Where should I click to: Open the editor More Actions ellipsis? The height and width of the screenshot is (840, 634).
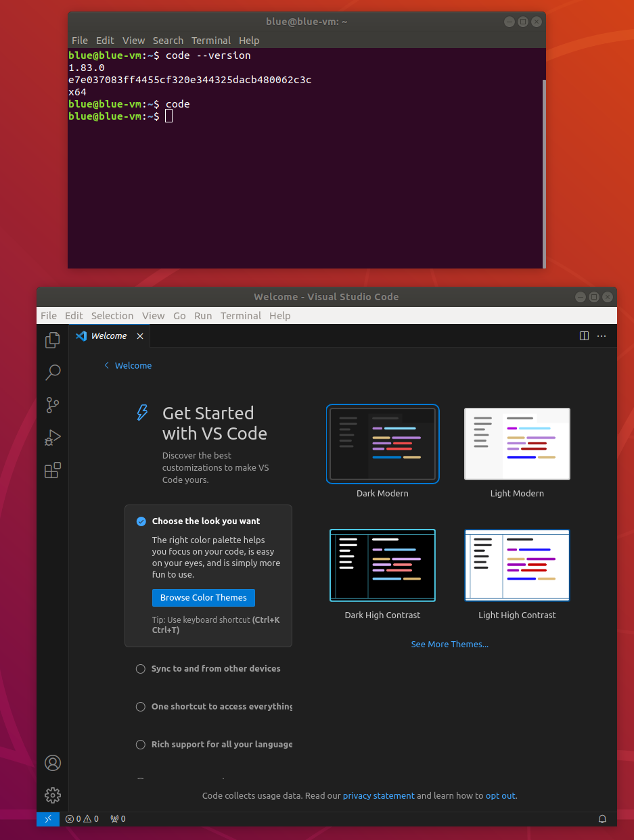602,336
